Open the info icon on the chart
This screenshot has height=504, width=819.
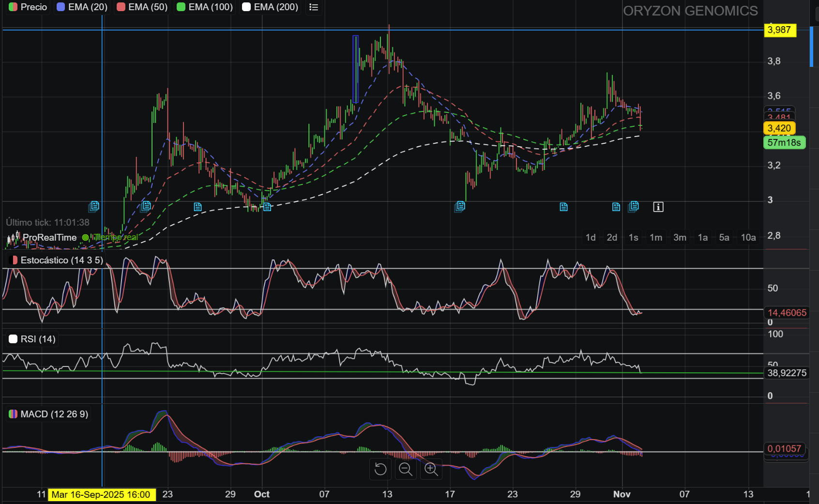[658, 207]
